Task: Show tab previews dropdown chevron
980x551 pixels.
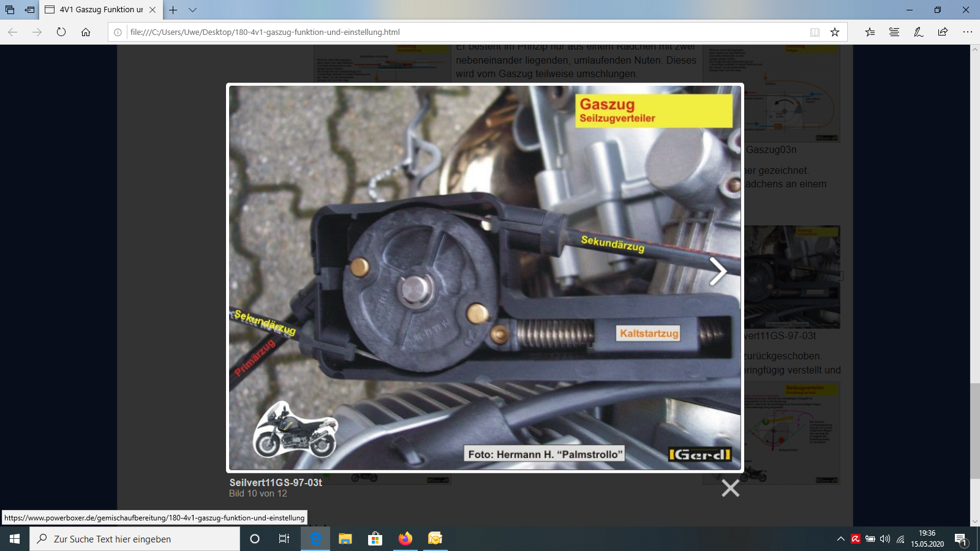Action: (192, 10)
